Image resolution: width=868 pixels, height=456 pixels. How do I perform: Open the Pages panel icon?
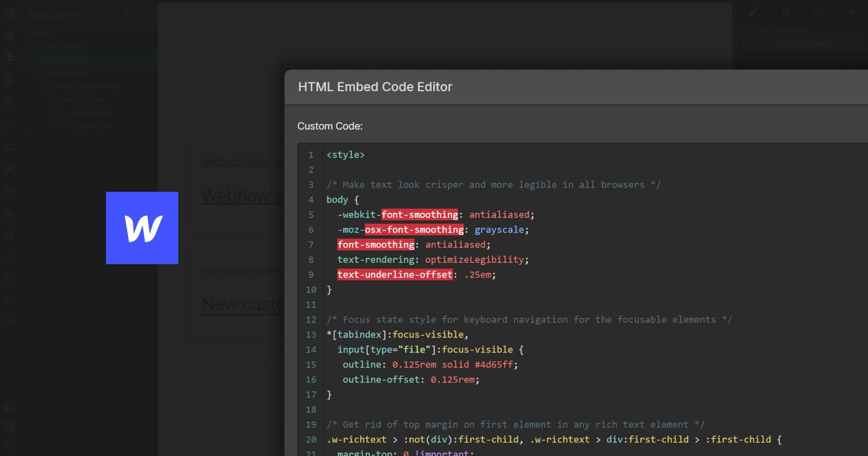coord(10,79)
